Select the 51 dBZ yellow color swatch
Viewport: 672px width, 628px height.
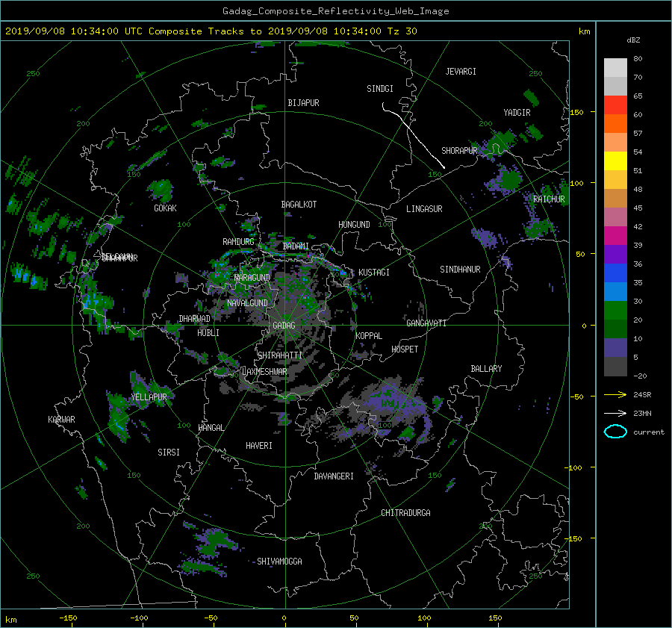pos(615,161)
